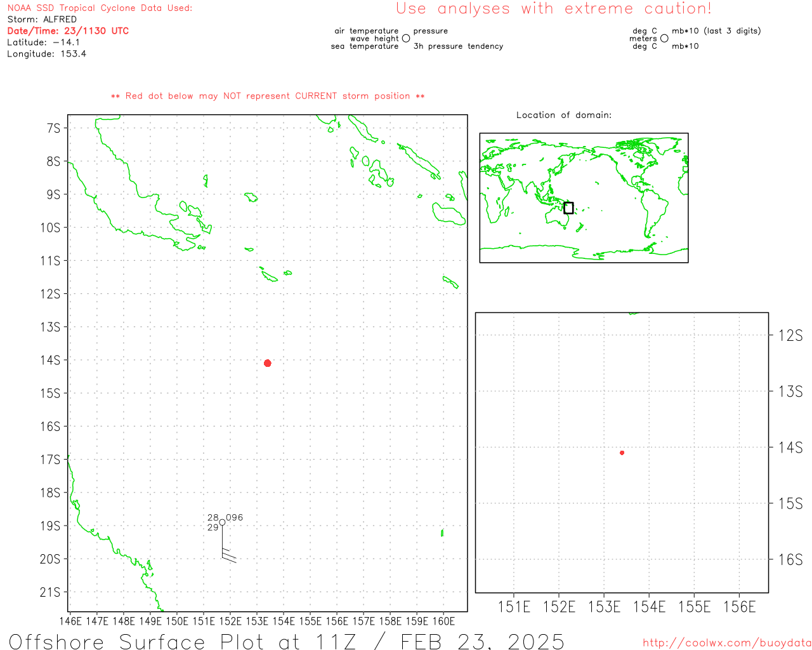Click the 151E label on zoomed map
812x650 pixels.
pyautogui.click(x=514, y=607)
